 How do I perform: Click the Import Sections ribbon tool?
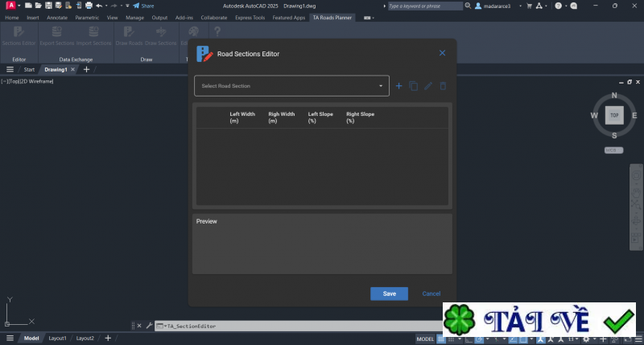coord(93,35)
